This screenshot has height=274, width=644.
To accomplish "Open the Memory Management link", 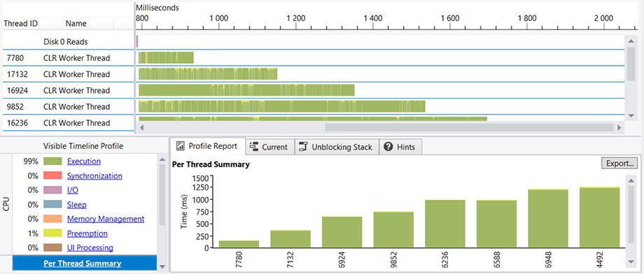I will pyautogui.click(x=106, y=219).
